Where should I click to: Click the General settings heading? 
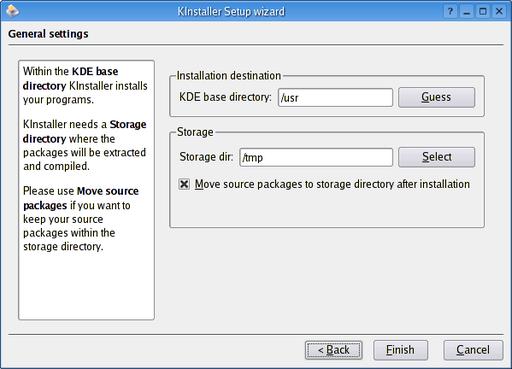point(48,34)
